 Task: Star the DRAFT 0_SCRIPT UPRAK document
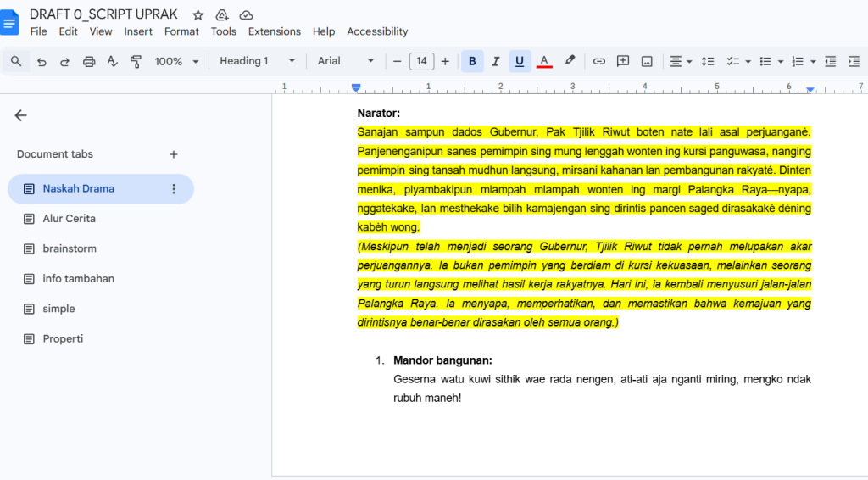(198, 14)
